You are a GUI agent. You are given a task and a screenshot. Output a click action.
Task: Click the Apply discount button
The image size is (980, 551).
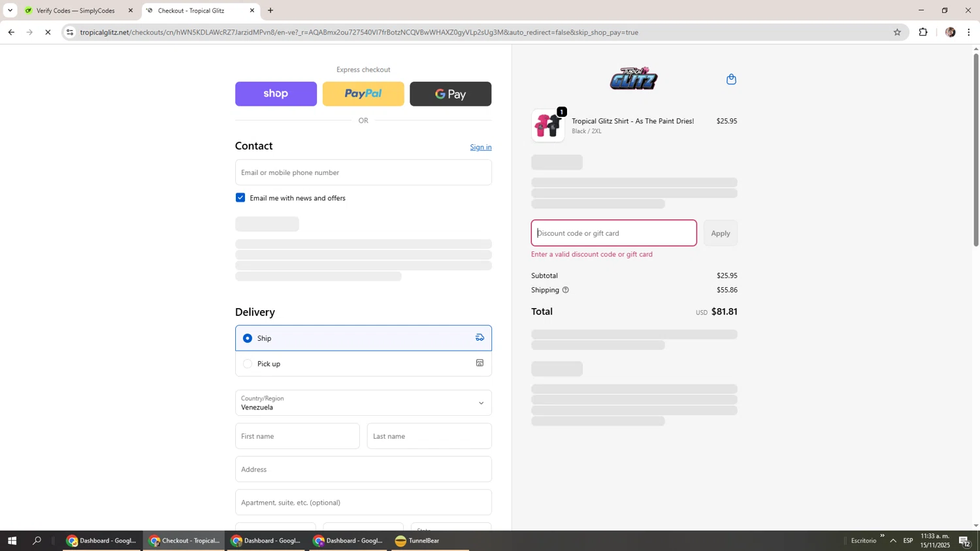click(x=721, y=233)
